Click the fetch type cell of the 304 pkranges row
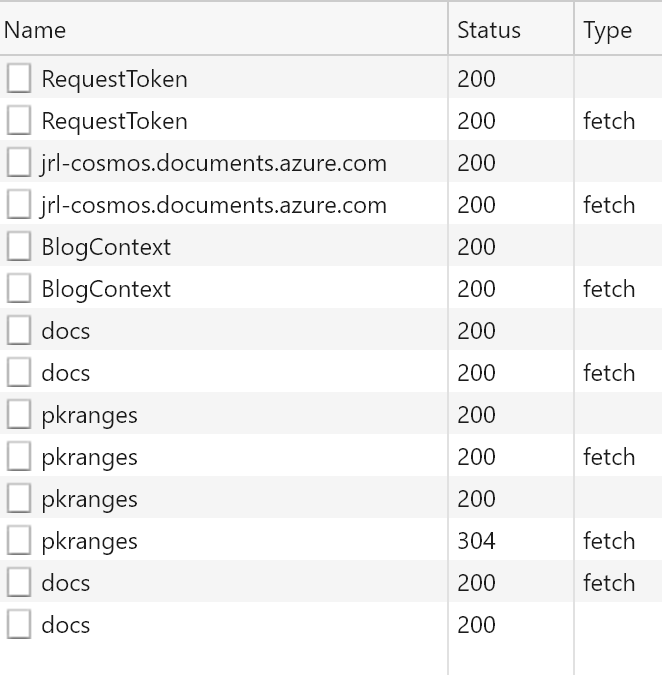Viewport: 662px width, 675px height. (x=609, y=541)
